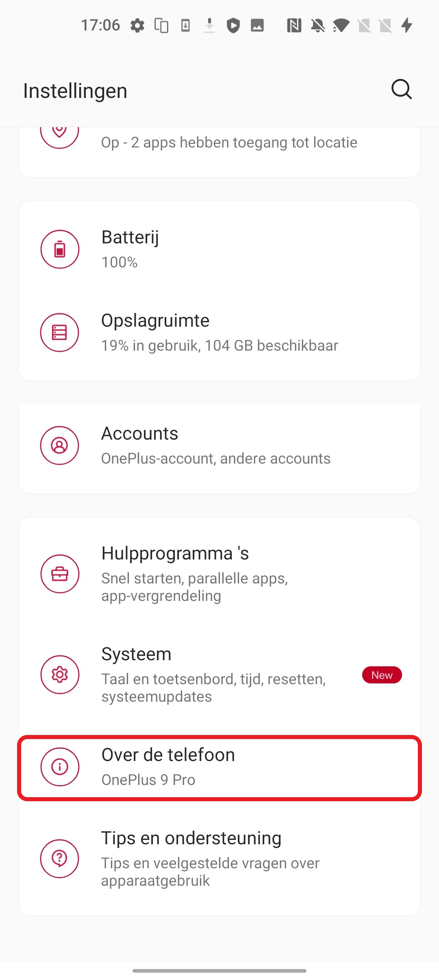Tap the Instellingen page title
This screenshot has height=980, width=439.
pos(75,91)
